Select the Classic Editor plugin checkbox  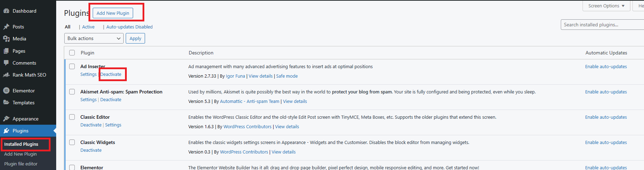click(72, 117)
